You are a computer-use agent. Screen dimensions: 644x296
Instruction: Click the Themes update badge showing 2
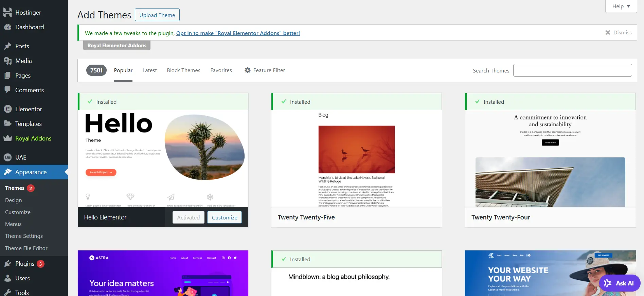31,188
